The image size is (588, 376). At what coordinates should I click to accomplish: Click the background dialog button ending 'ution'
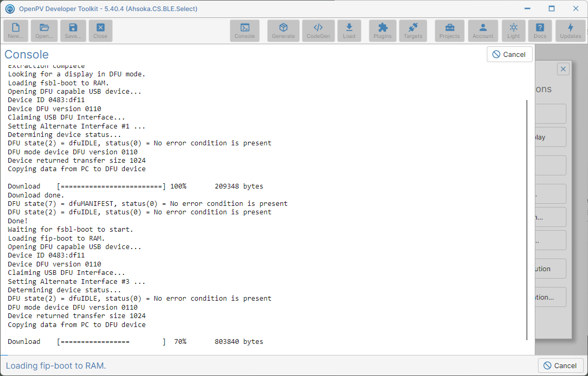pyautogui.click(x=550, y=269)
